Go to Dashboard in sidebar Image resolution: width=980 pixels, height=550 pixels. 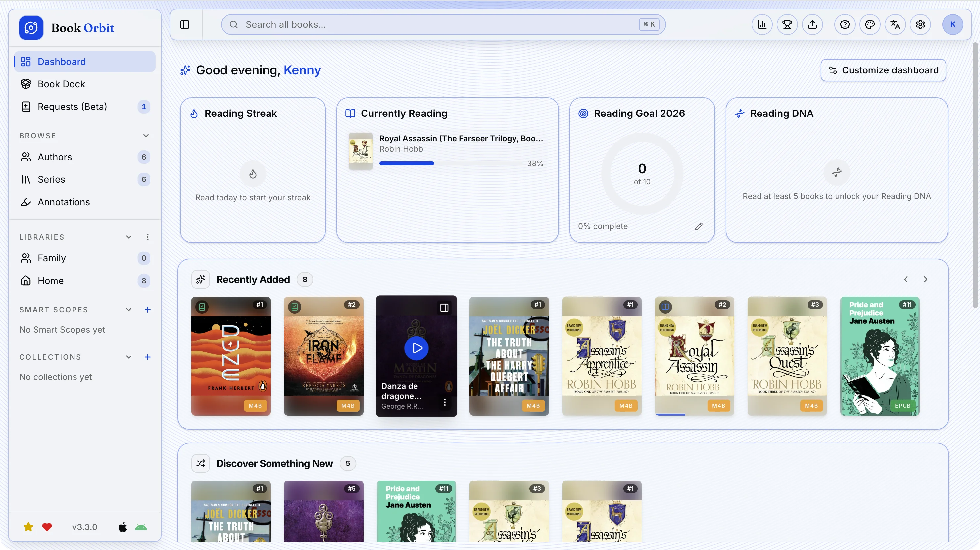click(x=84, y=62)
